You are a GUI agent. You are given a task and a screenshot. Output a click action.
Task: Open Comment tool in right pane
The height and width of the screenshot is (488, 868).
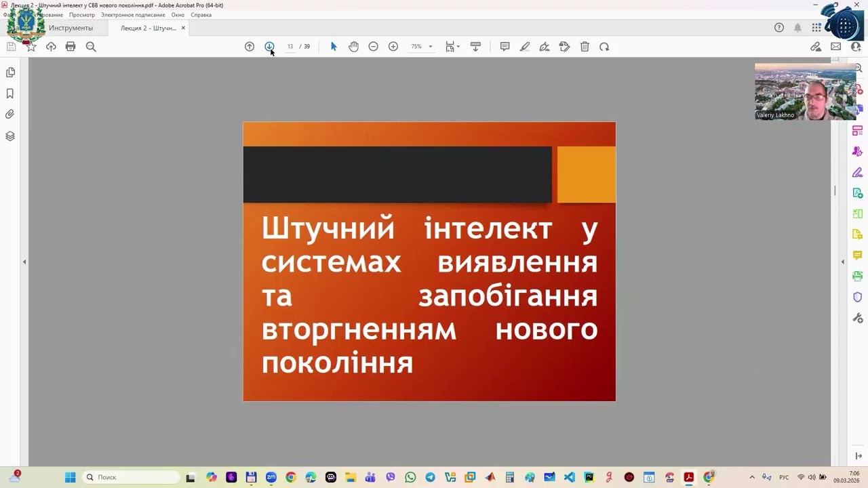(x=857, y=256)
